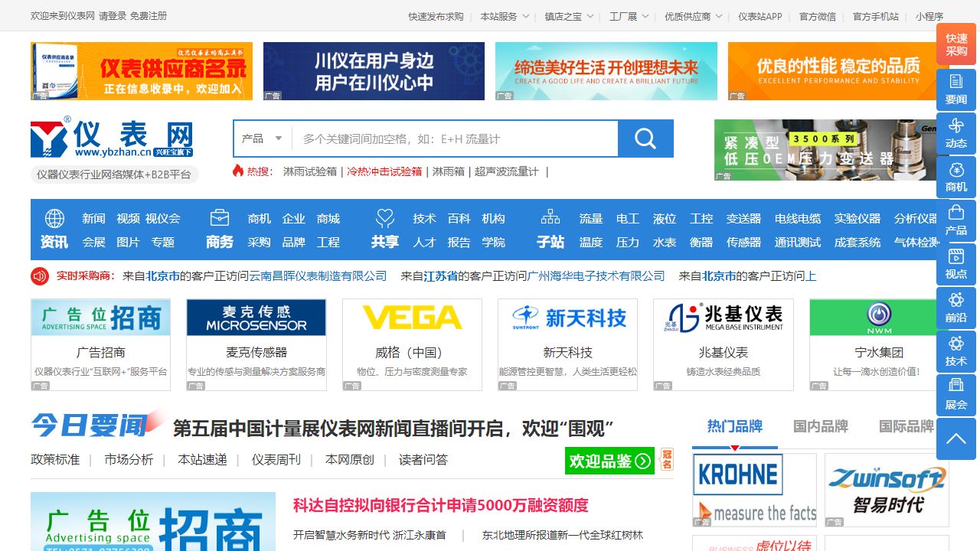
Task: Open 动态 in the floating sidebar
Action: click(x=956, y=133)
